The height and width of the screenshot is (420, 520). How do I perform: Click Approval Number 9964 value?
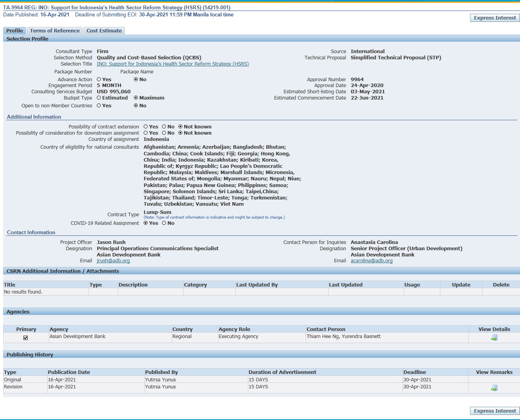click(357, 79)
